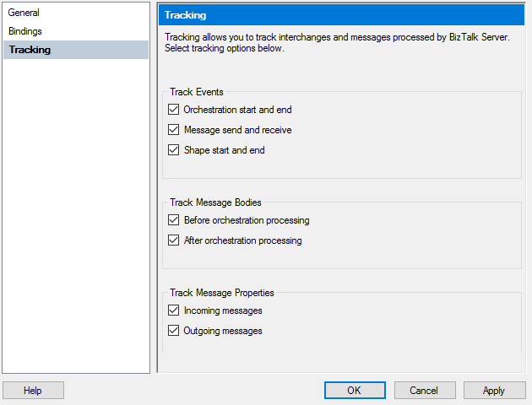Disable Incoming messages property tracking
The height and width of the screenshot is (405, 532).
pyautogui.click(x=174, y=310)
